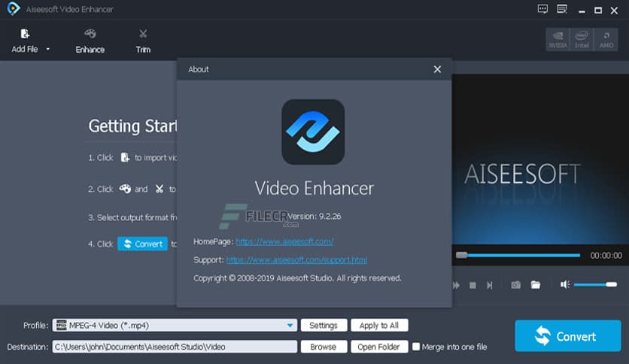Open the Aiseesoft HomePage link
The height and width of the screenshot is (364, 629).
284,241
